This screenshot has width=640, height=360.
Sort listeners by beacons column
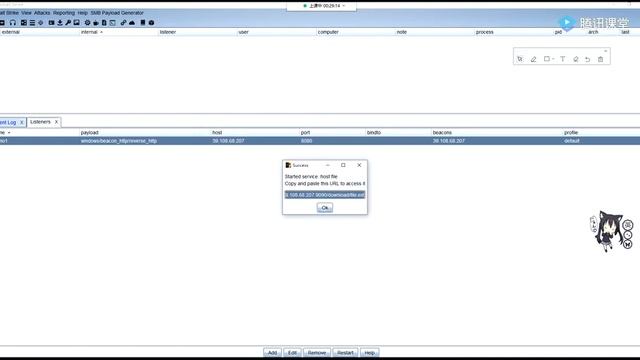tap(442, 133)
